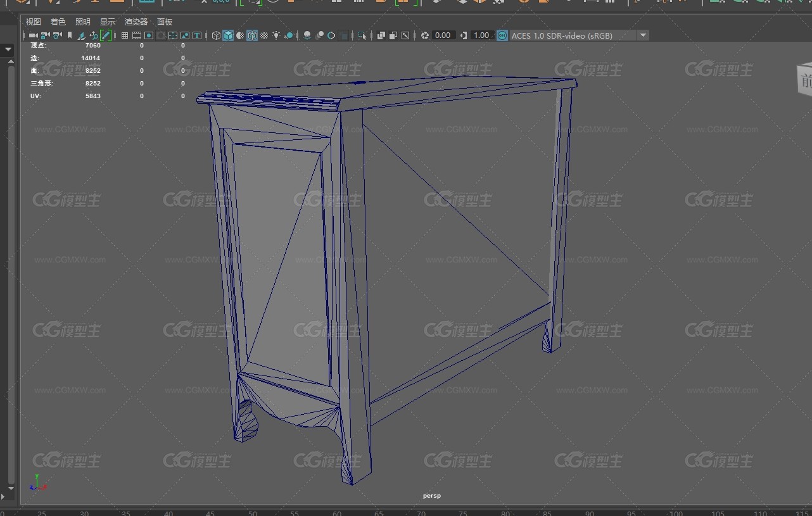The height and width of the screenshot is (516, 812).
Task: Click the Screen Space Ambient Occlusion icon
Action: point(307,35)
